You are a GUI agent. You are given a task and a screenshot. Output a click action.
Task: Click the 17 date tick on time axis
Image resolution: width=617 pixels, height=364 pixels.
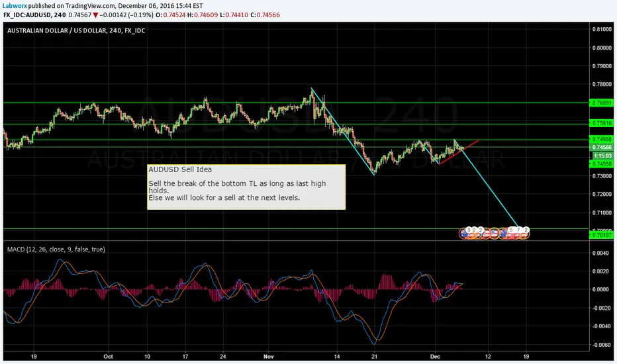pos(185,357)
